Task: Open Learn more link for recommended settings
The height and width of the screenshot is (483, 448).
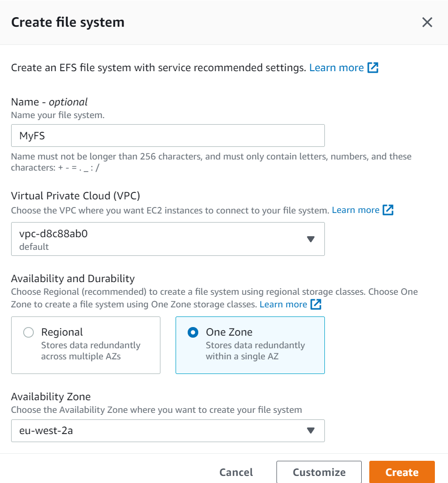Action: 336,68
